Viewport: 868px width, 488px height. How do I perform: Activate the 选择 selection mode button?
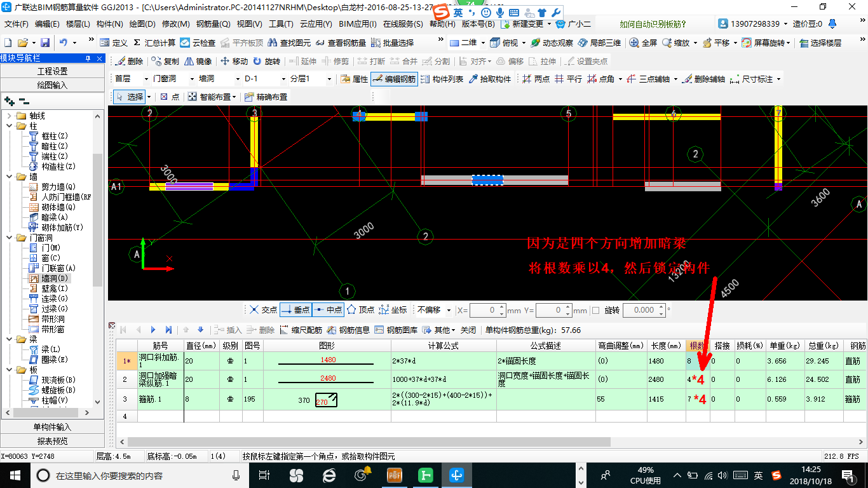pyautogui.click(x=130, y=97)
